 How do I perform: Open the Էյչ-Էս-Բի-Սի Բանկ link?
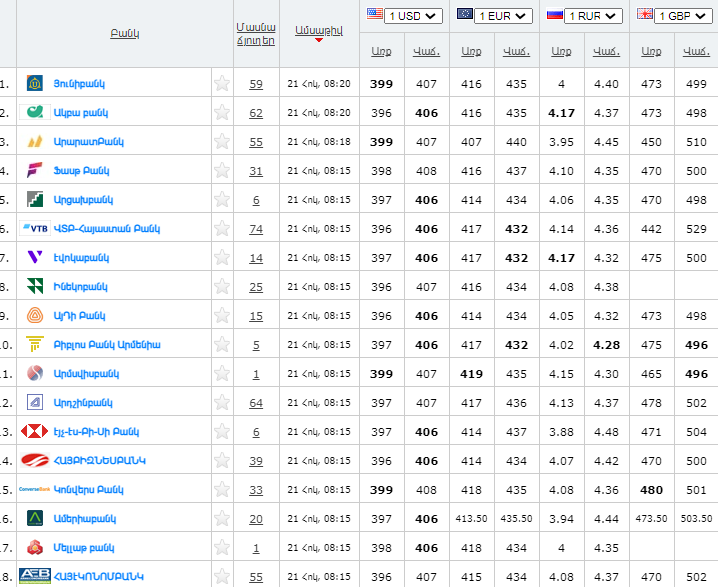(96, 432)
